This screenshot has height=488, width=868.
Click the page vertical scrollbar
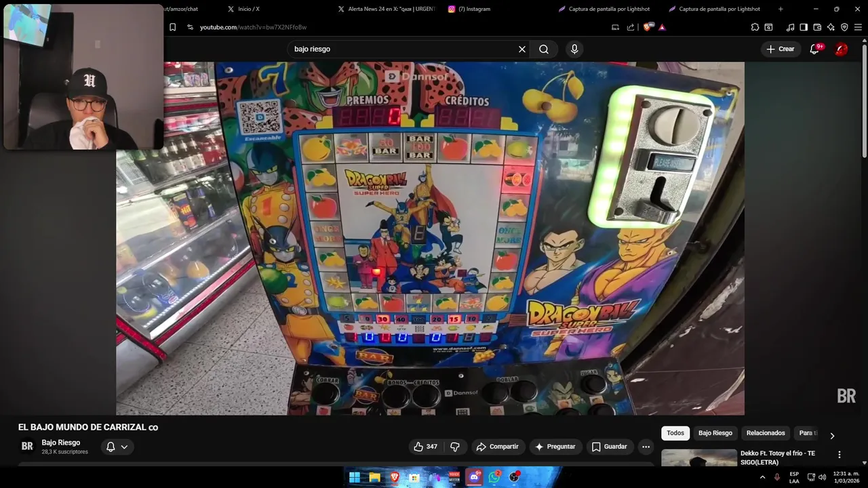(864, 102)
